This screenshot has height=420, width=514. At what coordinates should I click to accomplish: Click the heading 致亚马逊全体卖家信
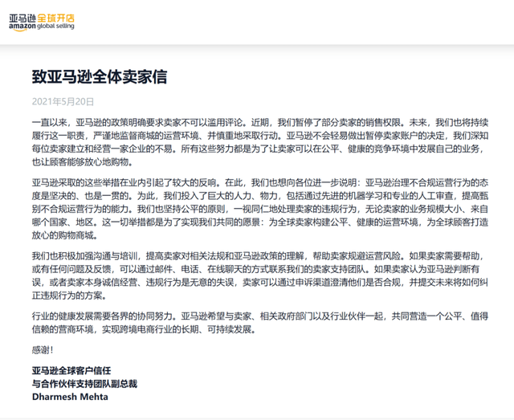pos(100,77)
